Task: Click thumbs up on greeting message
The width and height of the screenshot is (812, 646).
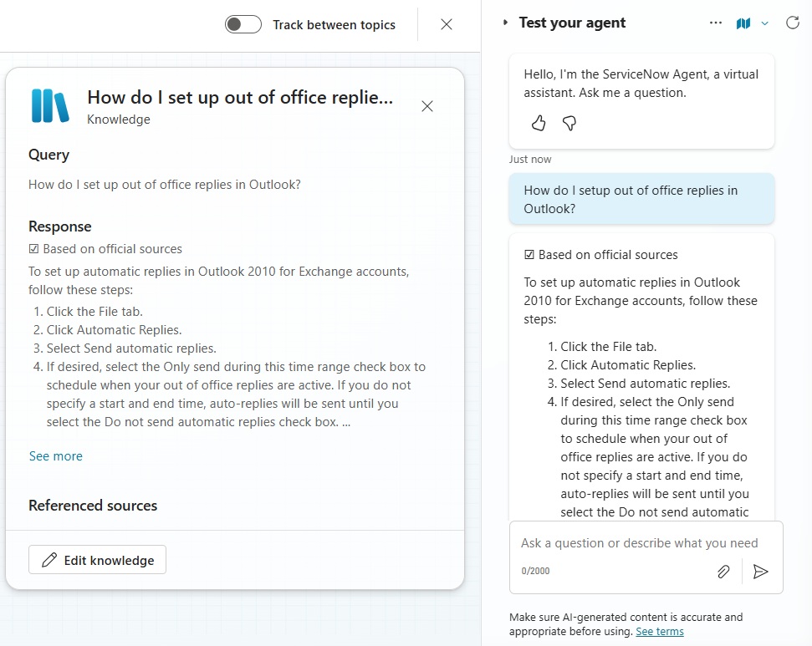Action: (539, 123)
